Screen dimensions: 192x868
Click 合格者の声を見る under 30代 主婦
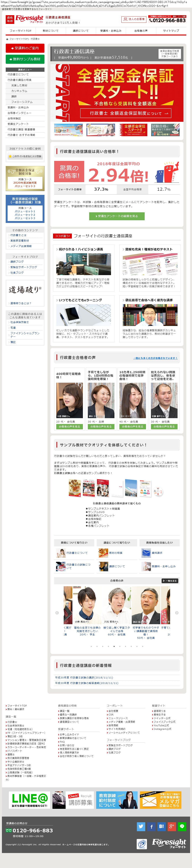101,427
